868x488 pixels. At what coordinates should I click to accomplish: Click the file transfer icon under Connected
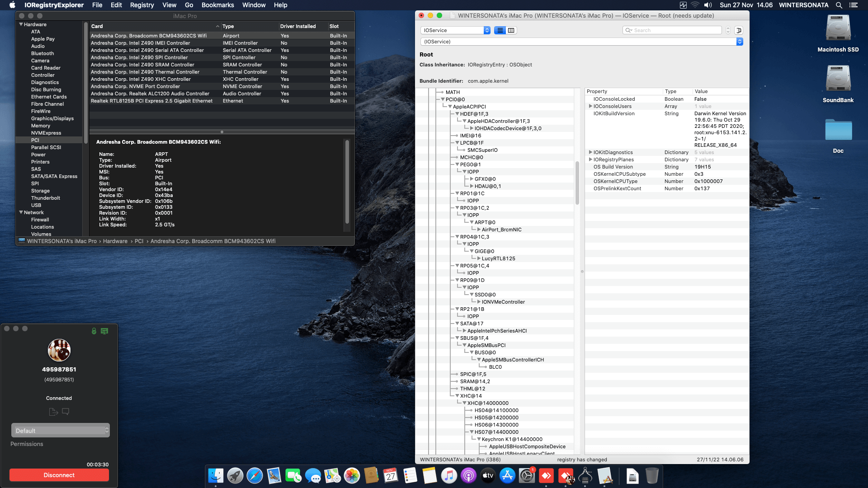click(53, 412)
